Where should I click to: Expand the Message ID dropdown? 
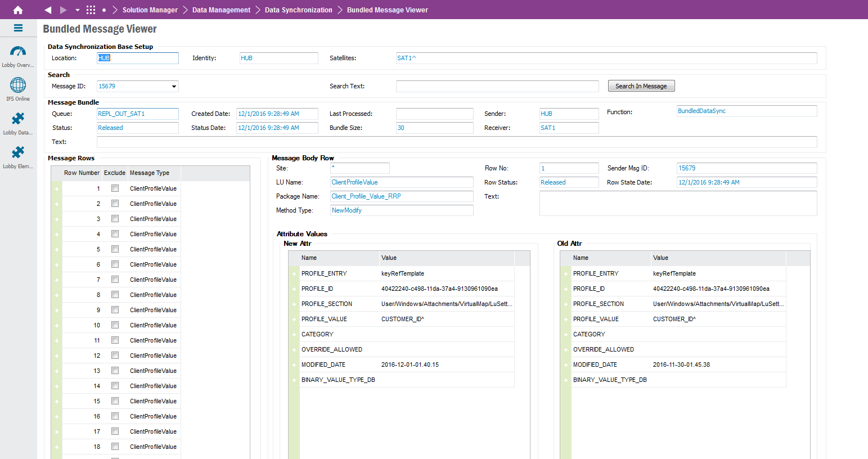174,86
